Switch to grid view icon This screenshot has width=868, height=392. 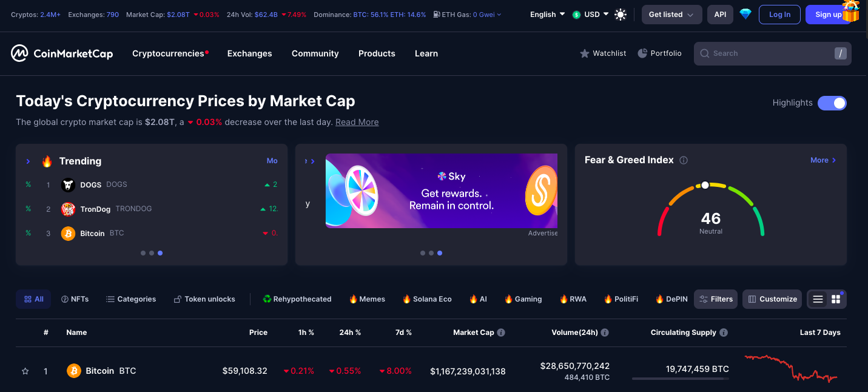point(836,299)
